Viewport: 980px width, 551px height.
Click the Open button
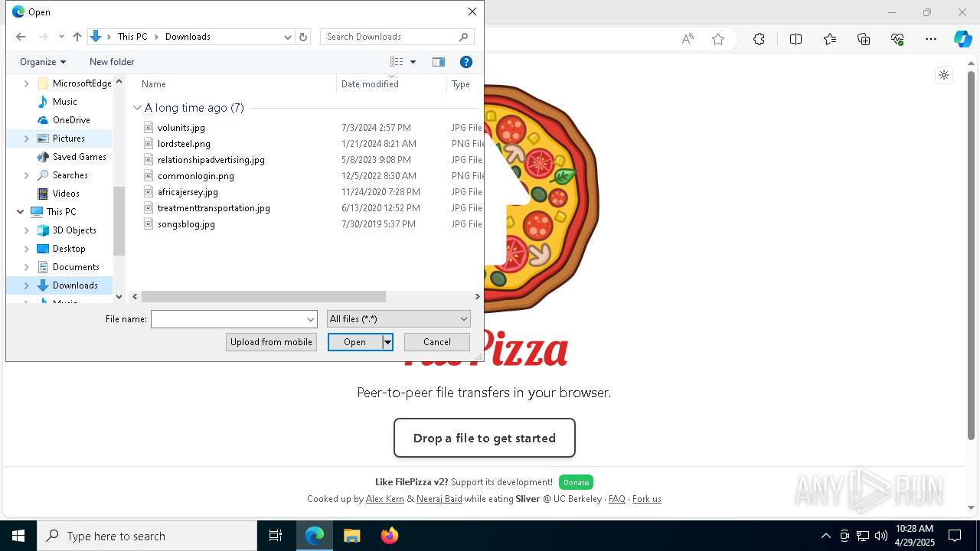(355, 342)
